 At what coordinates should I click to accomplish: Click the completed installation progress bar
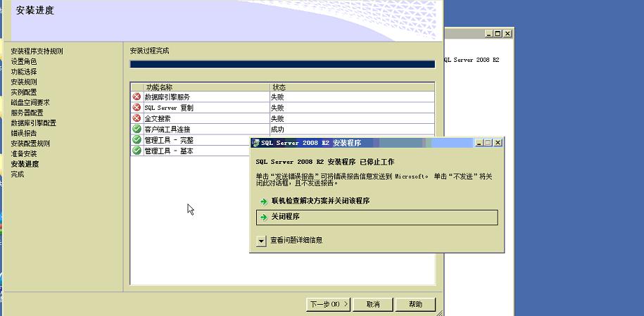click(282, 64)
